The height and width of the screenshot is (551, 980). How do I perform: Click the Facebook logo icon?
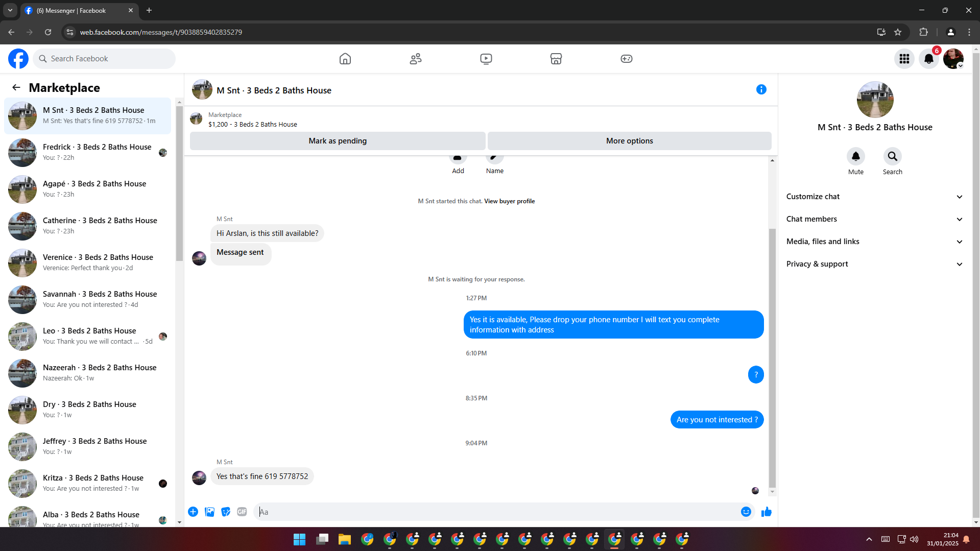[18, 59]
